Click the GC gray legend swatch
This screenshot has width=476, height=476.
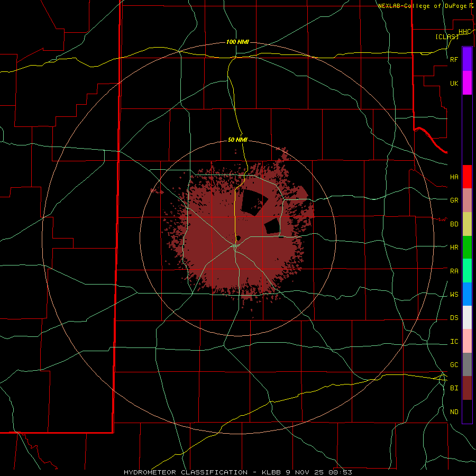tap(467, 364)
